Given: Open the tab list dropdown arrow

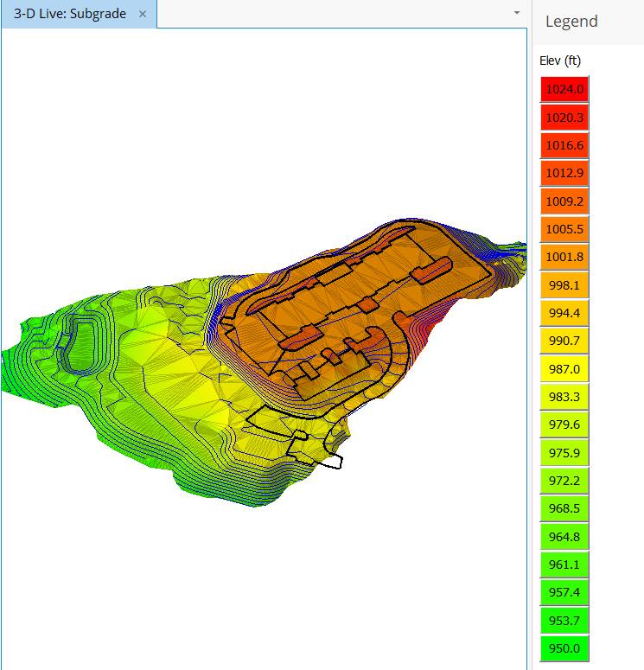Looking at the screenshot, I should [516, 13].
